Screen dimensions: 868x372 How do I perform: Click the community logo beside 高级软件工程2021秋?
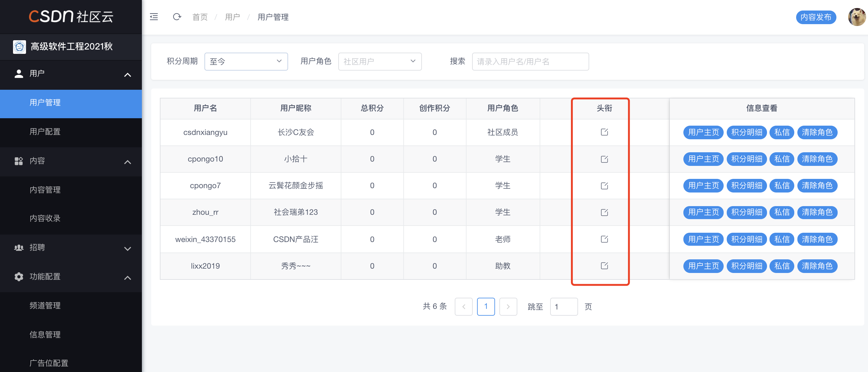[x=19, y=46]
